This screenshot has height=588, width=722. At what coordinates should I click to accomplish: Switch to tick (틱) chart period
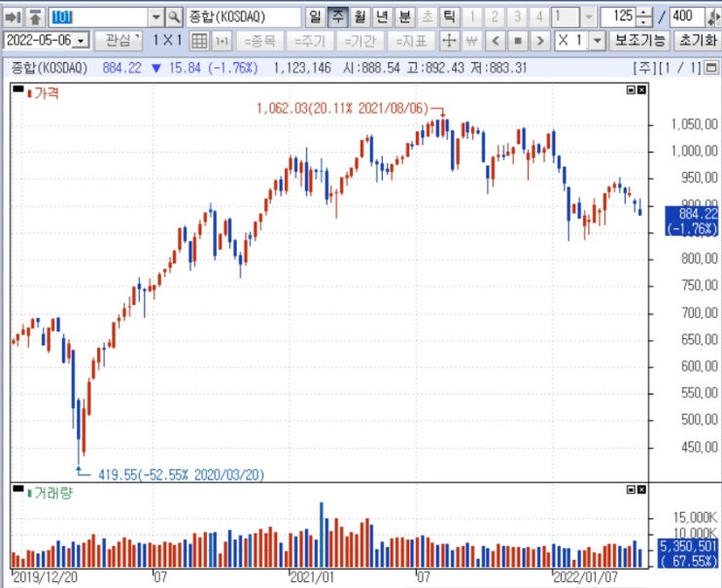pos(449,17)
